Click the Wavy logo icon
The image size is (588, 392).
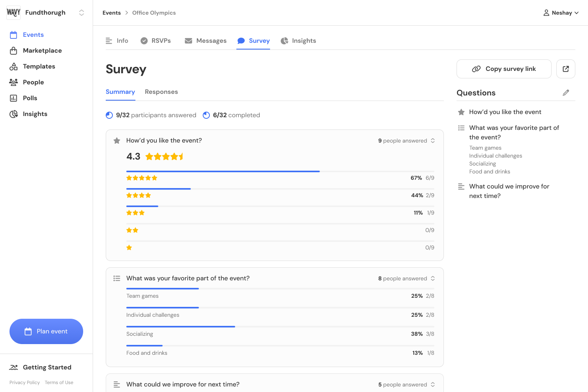click(13, 13)
